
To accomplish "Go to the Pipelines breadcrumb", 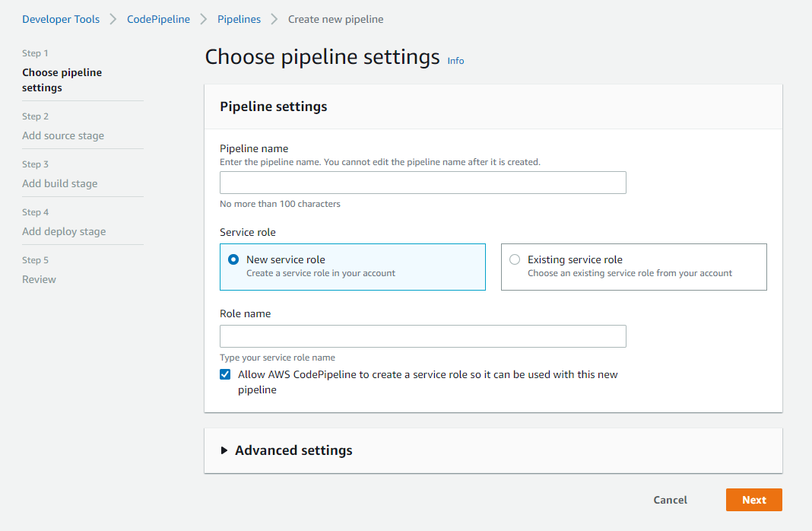I will coord(239,19).
